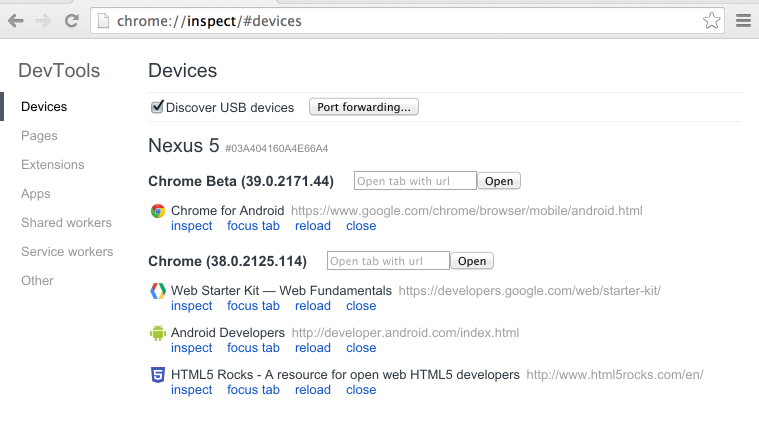
Task: Click Chrome Beta URL input field
Action: point(415,181)
